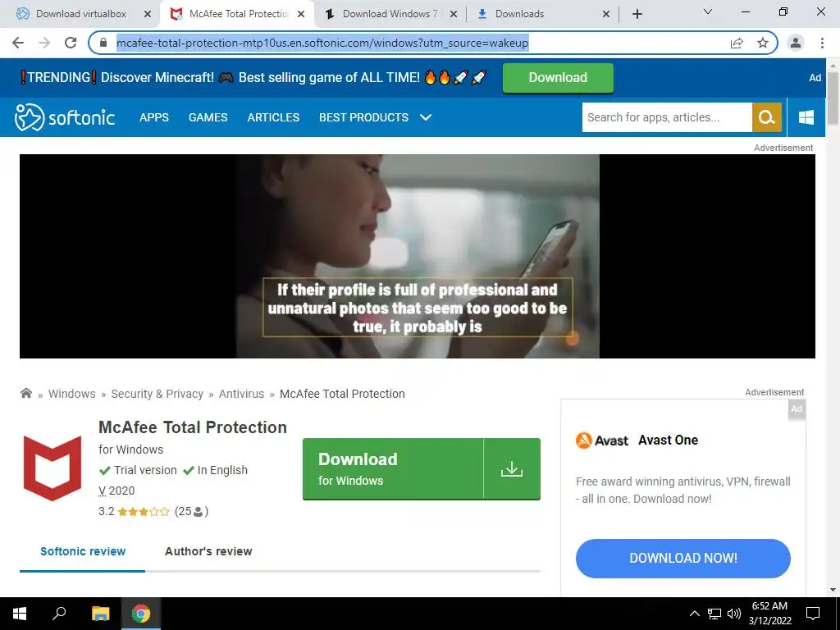Click the Softonic search field
The image size is (840, 630).
667,117
